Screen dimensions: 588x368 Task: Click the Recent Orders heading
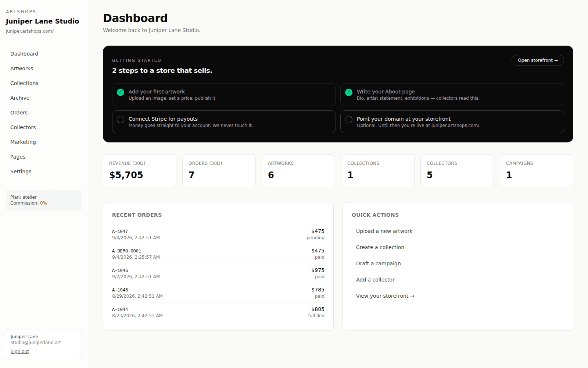click(137, 215)
